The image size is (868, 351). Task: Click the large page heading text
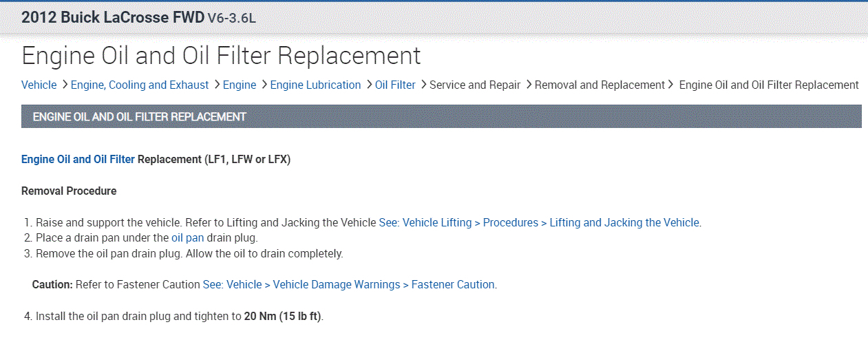pyautogui.click(x=221, y=56)
